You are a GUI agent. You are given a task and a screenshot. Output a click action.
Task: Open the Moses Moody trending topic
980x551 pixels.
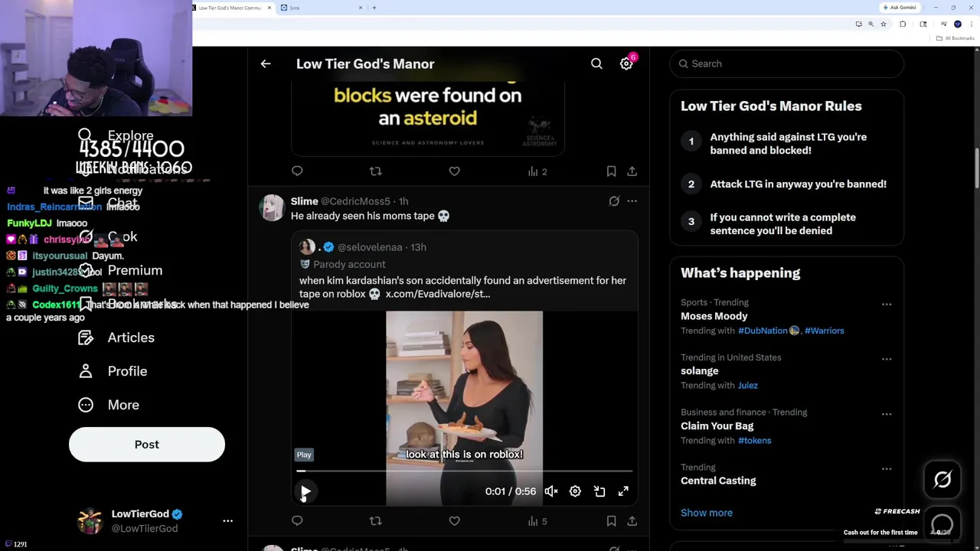click(x=714, y=316)
